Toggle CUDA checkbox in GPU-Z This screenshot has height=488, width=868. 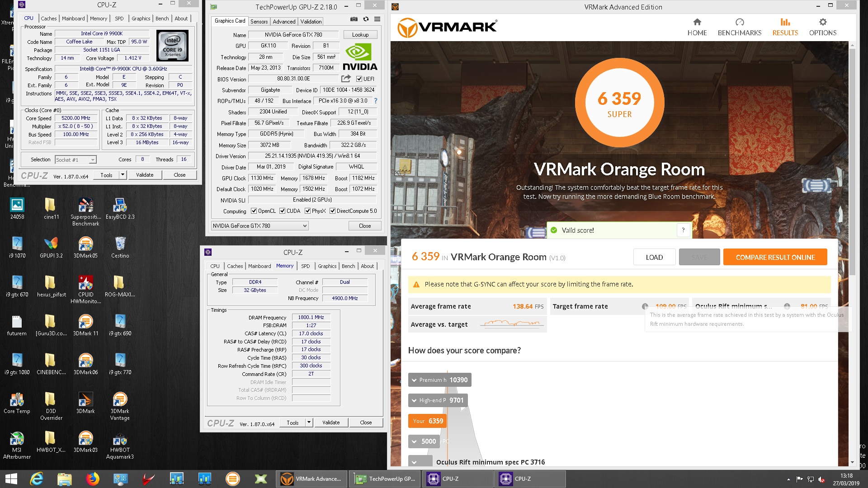click(x=282, y=211)
